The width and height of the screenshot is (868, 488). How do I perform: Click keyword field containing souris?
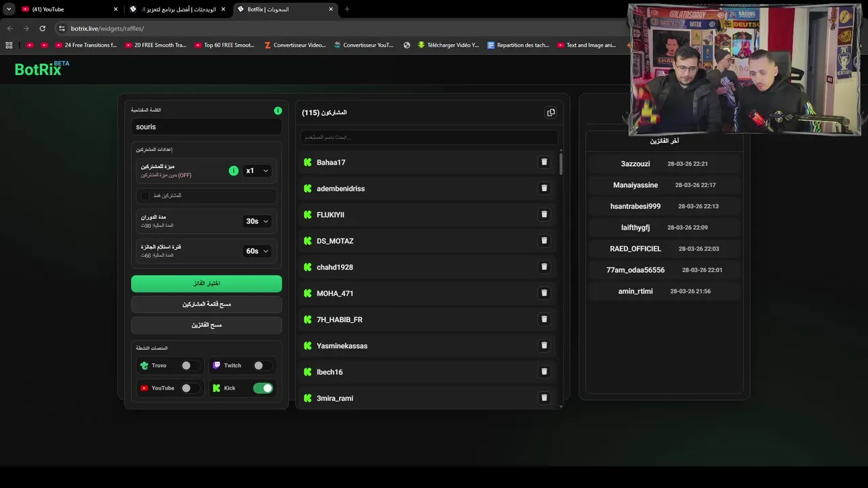(206, 127)
